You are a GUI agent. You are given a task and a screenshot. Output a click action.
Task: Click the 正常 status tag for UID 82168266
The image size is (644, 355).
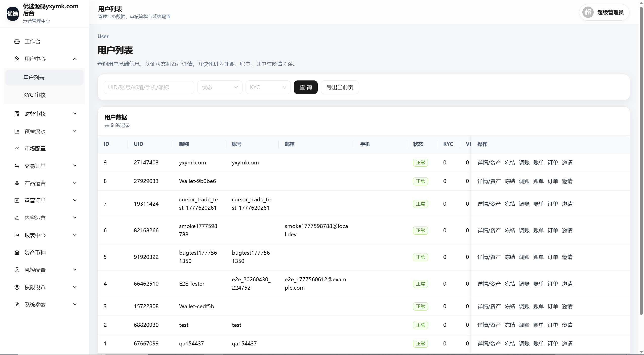tap(420, 231)
